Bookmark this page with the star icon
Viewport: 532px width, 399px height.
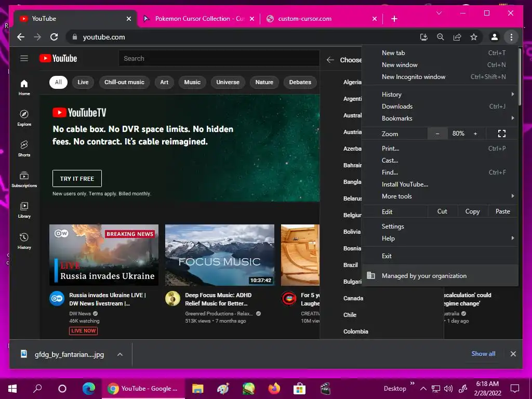click(x=474, y=37)
